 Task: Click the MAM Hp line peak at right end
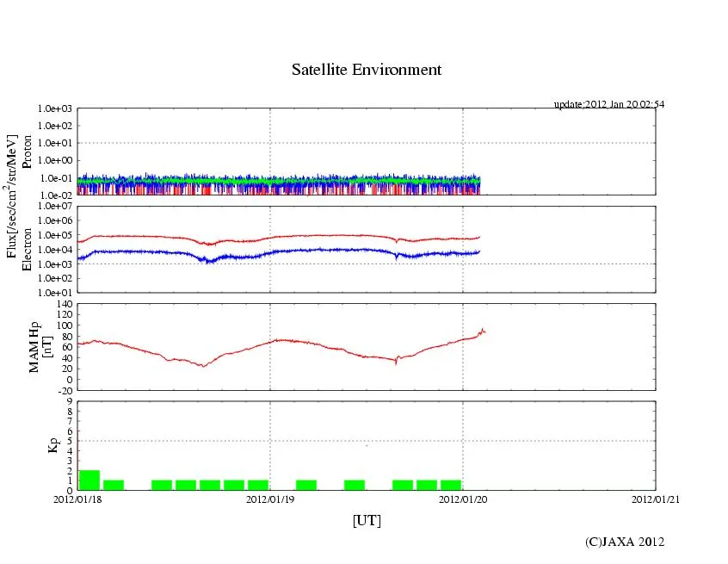[x=483, y=330]
